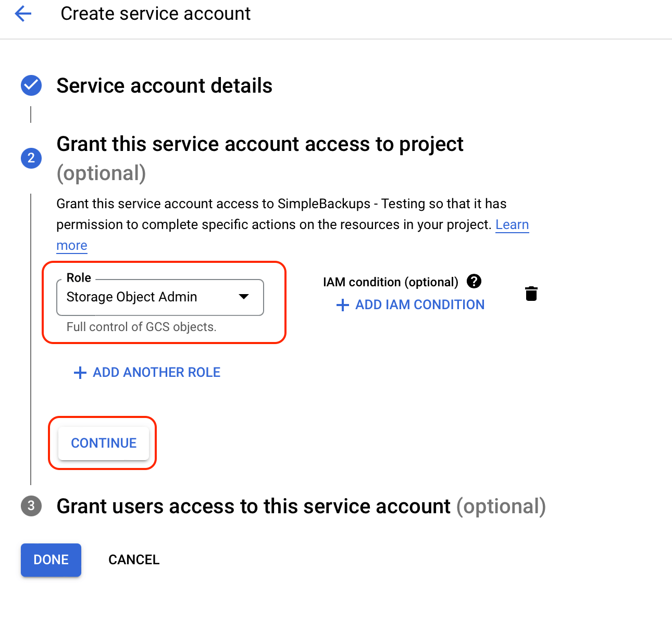Click the completed checkmark on Service account details
The image size is (672, 634).
(31, 85)
